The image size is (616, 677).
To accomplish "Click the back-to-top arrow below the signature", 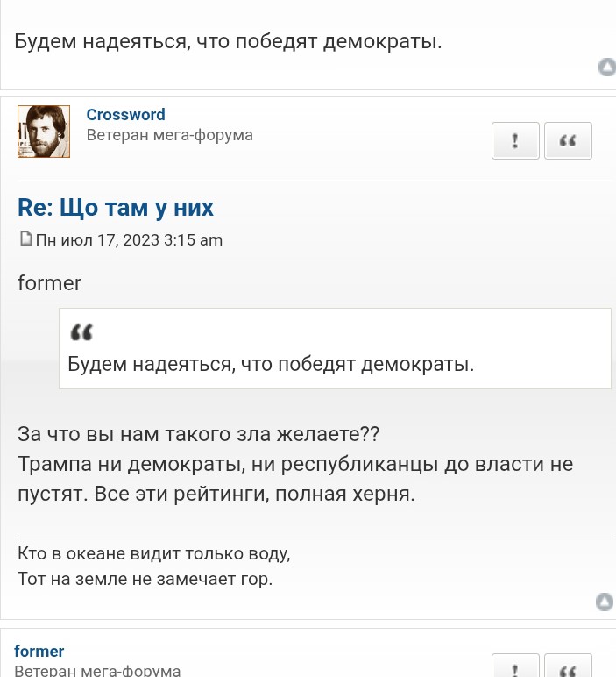I will (x=605, y=602).
